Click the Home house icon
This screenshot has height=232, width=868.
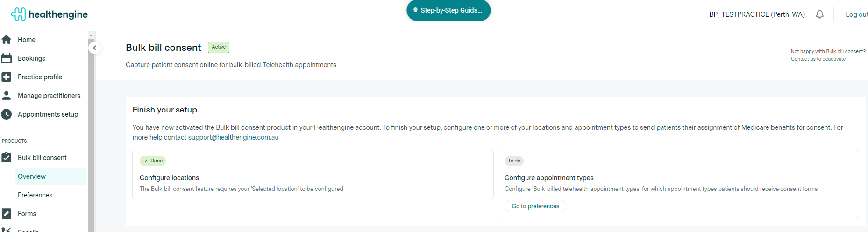[7, 40]
